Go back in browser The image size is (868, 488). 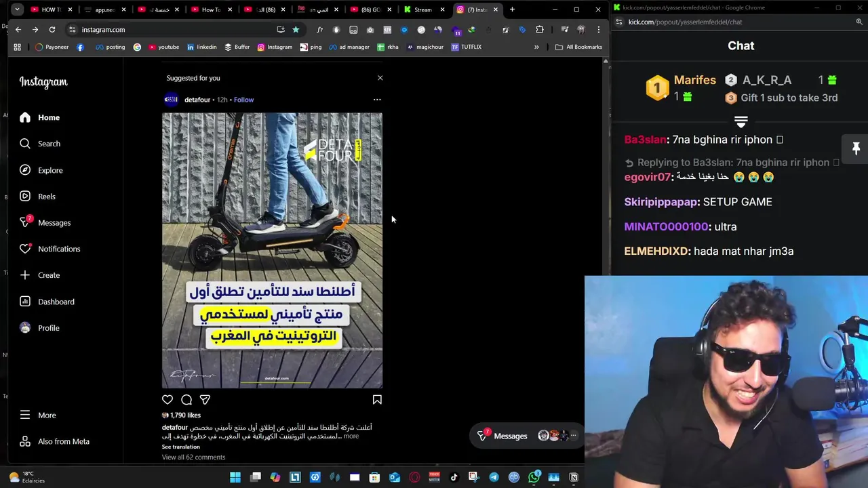tap(18, 30)
